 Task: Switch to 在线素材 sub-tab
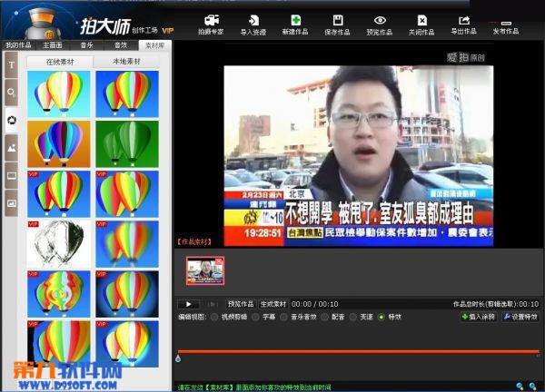60,62
